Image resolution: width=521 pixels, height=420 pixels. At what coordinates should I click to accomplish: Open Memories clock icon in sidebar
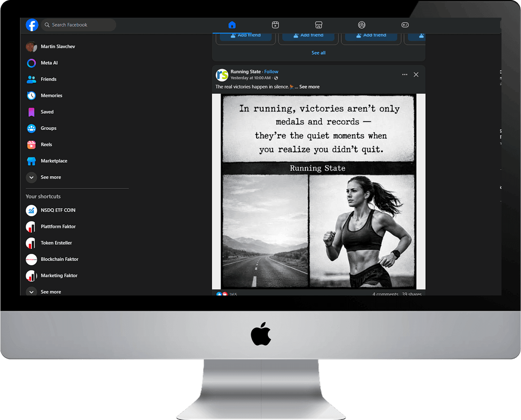click(x=31, y=95)
